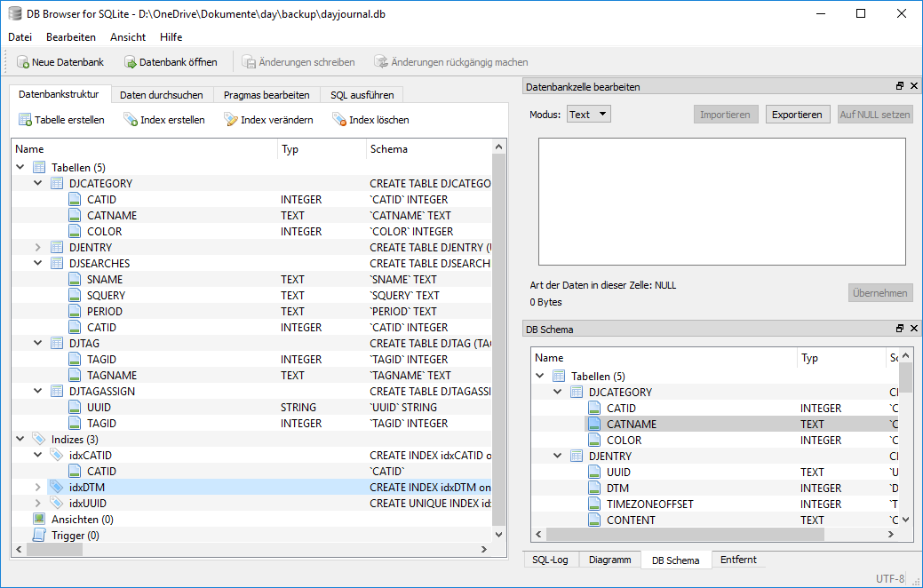Click inside the cell edit text area

pos(721,202)
